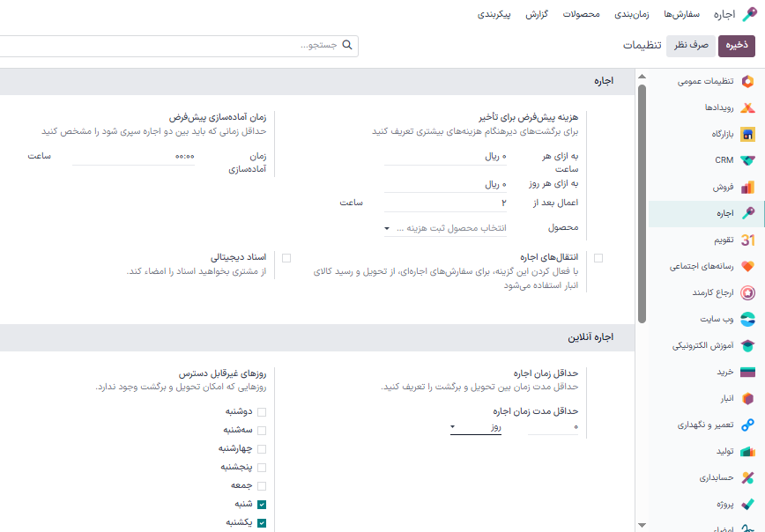The height and width of the screenshot is (532, 765).
Task: Click the صرف نظر (Discard) button
Action: pyautogui.click(x=692, y=46)
